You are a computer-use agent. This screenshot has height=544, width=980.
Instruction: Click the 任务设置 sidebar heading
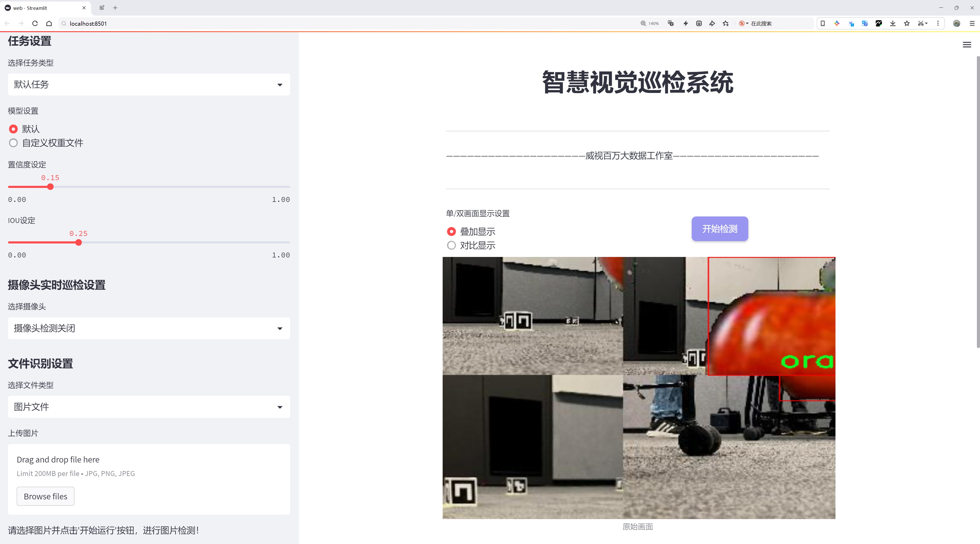point(30,41)
